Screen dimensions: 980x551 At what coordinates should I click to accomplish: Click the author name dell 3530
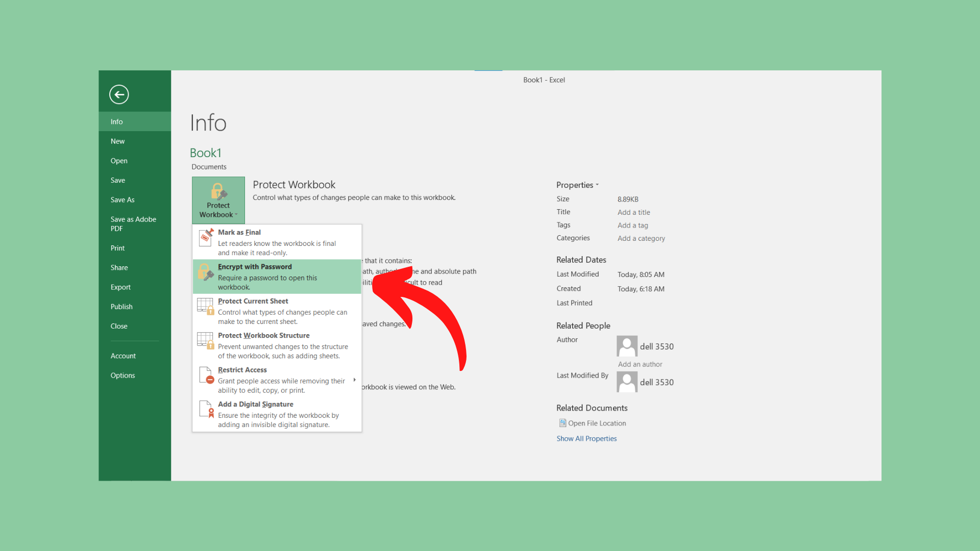657,346
